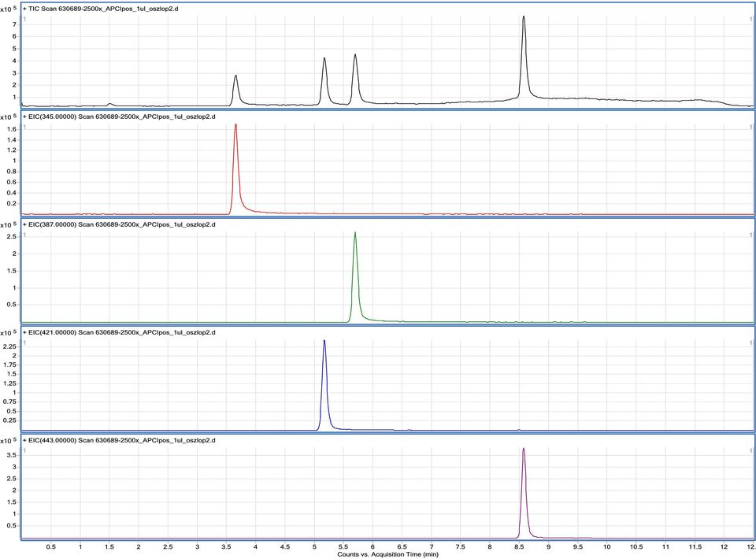This screenshot has width=756, height=559.
Task: Click the 2.25 tick on EIC 421 y-axis
Action: point(10,346)
